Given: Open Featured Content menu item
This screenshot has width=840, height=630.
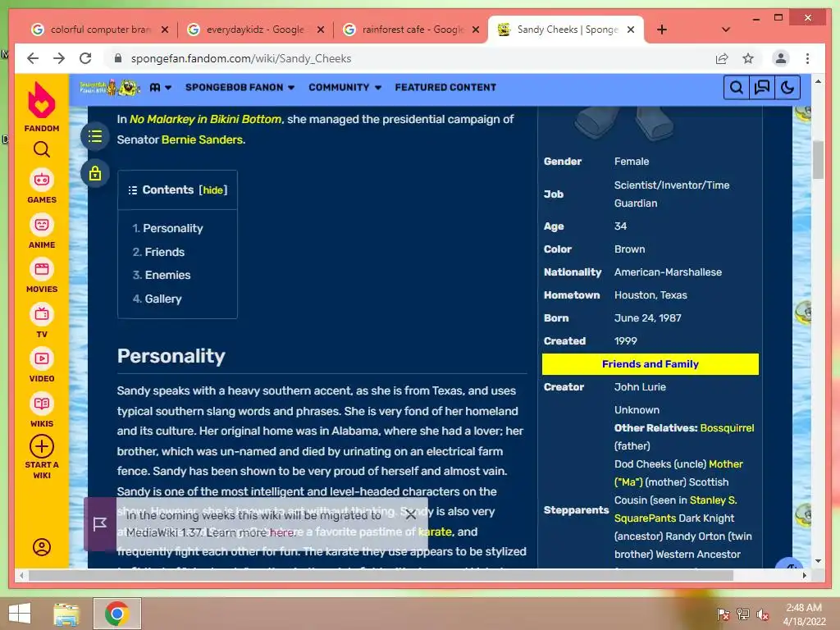Looking at the screenshot, I should coord(445,87).
